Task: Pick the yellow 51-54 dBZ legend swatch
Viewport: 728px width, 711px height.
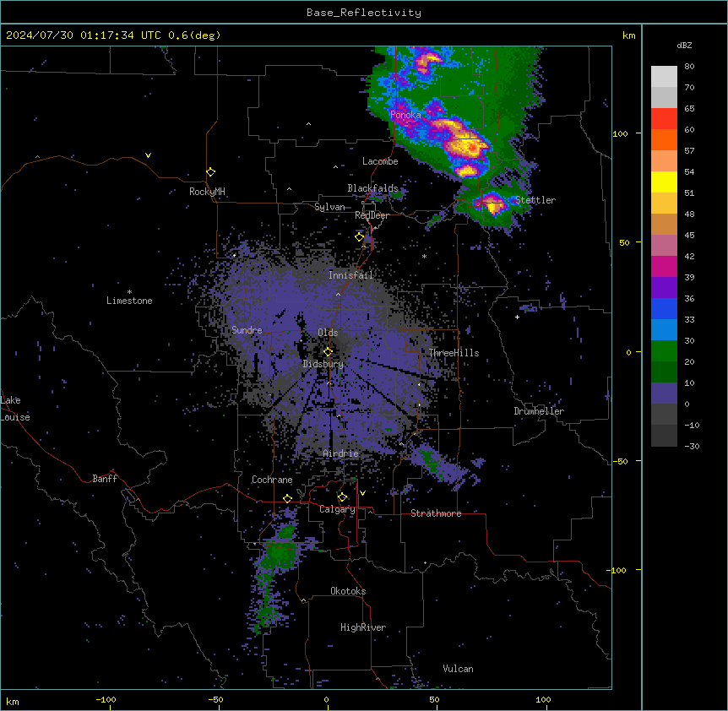Action: click(x=664, y=182)
